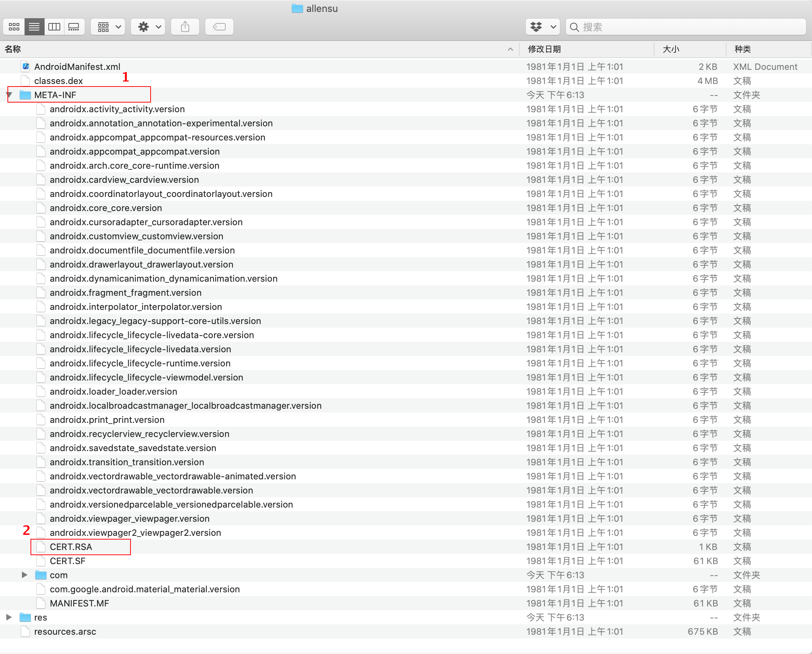
Task: Expand the res folder
Action: click(x=9, y=617)
